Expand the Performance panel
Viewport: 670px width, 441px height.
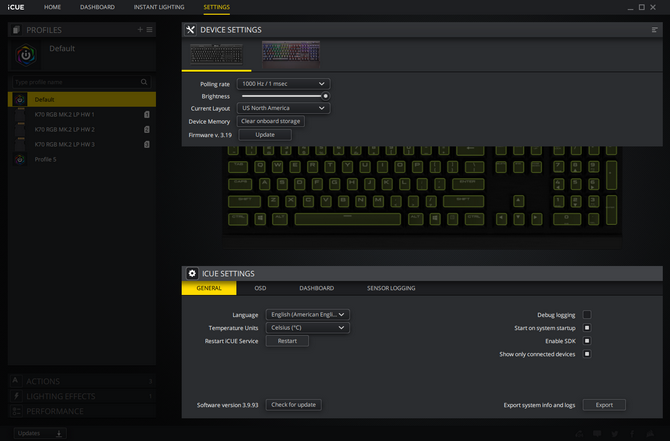[82, 411]
